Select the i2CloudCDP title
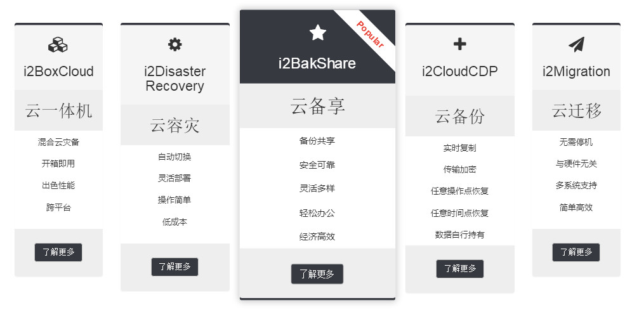The width and height of the screenshot is (644, 312). (460, 72)
